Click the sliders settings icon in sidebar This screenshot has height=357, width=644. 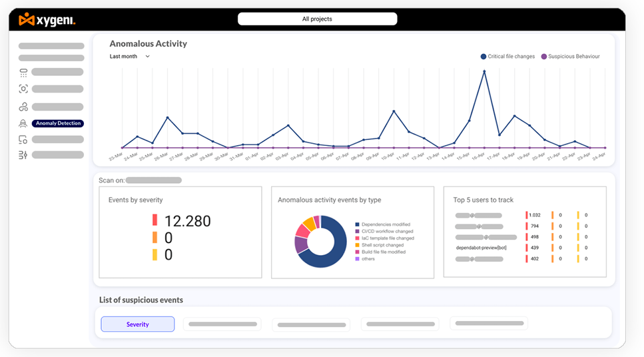click(x=23, y=155)
